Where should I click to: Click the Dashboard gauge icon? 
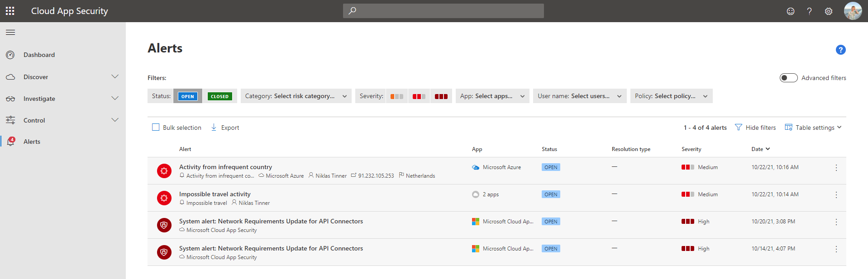pyautogui.click(x=10, y=55)
